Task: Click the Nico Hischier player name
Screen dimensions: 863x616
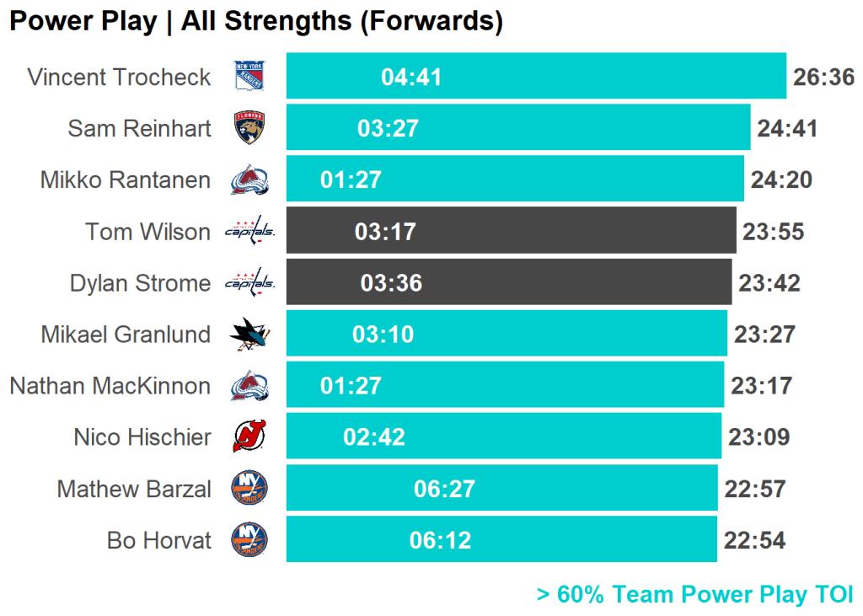Action: coord(142,437)
